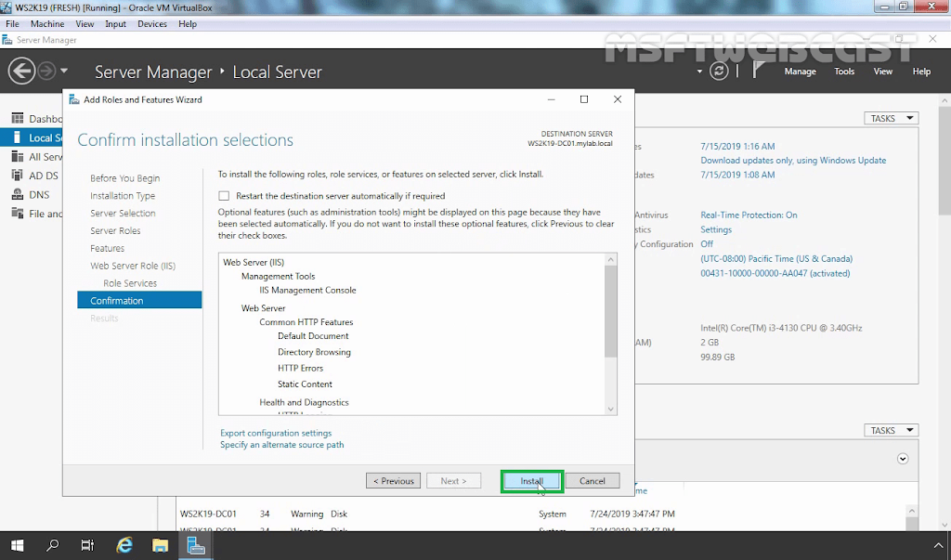
Task: Click the Server Manager back arrow
Action: pos(22,71)
